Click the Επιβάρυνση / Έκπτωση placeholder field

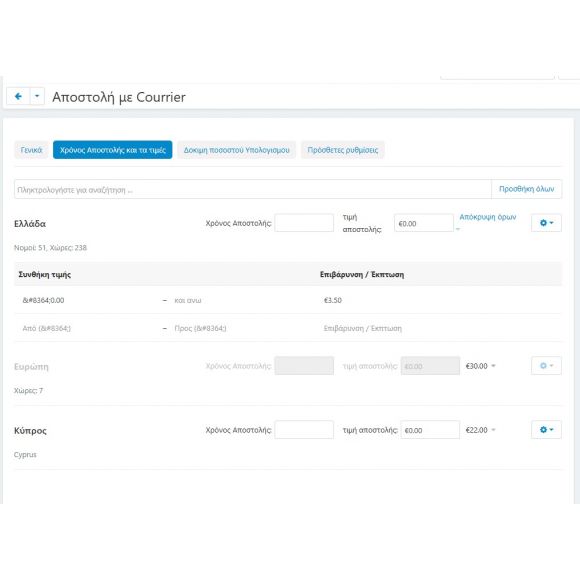pos(440,328)
